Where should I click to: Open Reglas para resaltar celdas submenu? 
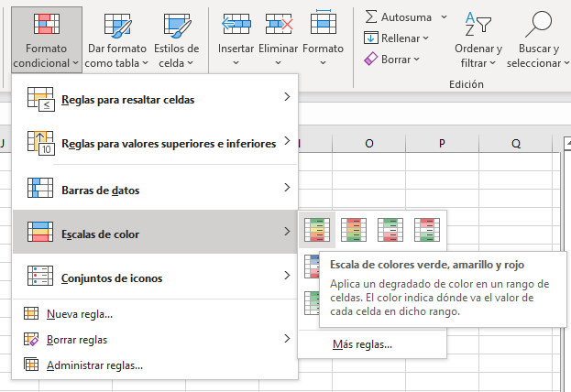coord(155,98)
